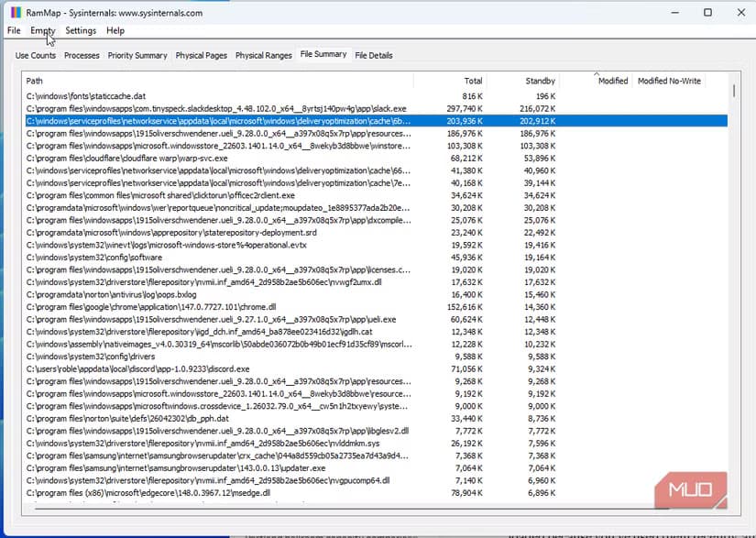
Task: Open the Empty menu
Action: [x=43, y=30]
